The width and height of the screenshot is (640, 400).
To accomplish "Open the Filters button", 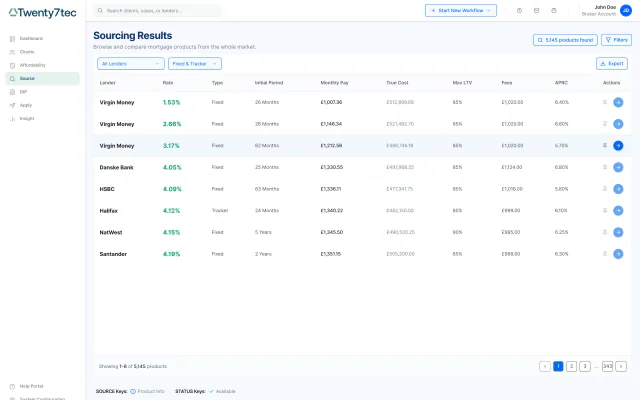I will pyautogui.click(x=616, y=40).
